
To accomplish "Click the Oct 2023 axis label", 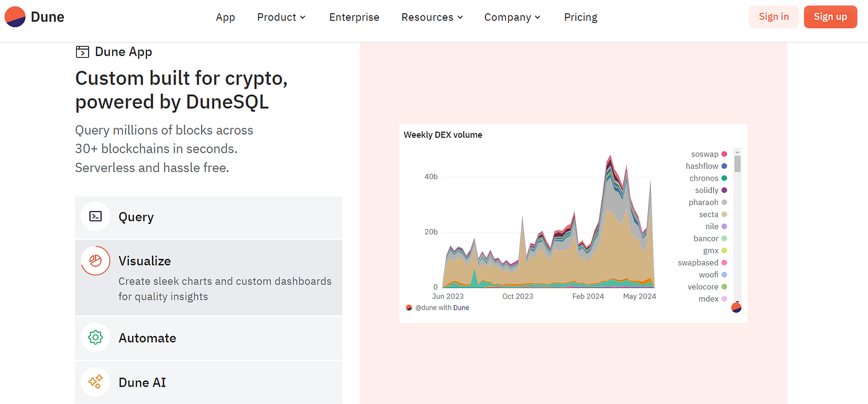I will pos(518,296).
